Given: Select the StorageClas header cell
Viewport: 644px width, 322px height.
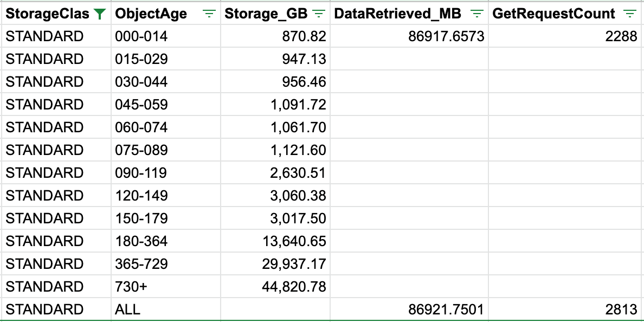Looking at the screenshot, I should 49,14.
